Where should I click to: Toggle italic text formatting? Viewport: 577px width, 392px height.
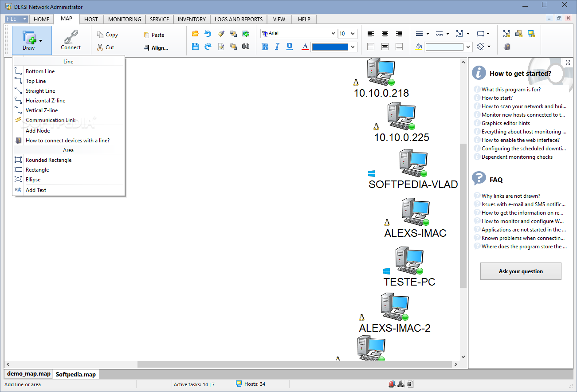(277, 47)
